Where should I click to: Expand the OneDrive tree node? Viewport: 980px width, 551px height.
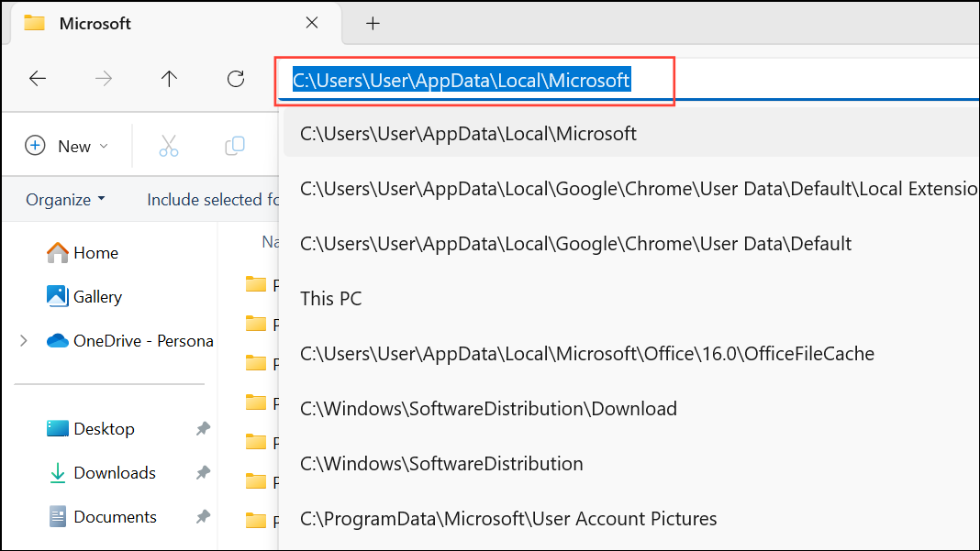[24, 341]
